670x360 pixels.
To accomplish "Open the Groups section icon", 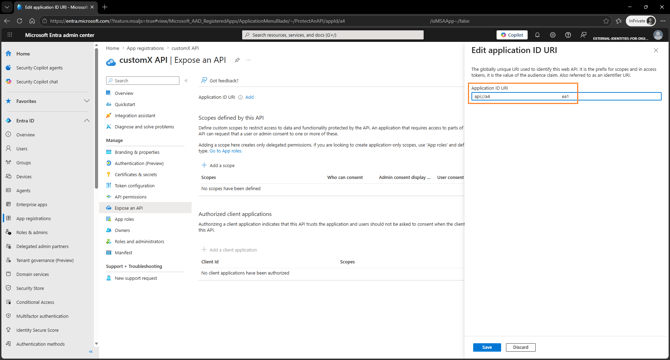I will click(x=8, y=163).
